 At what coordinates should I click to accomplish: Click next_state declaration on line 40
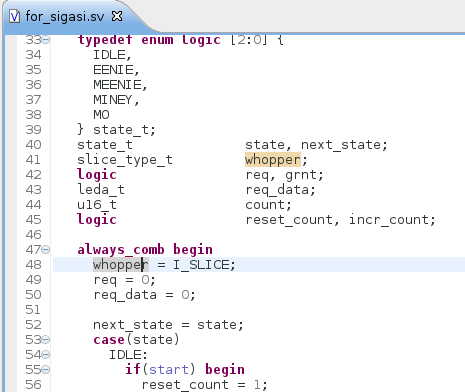tap(341, 145)
